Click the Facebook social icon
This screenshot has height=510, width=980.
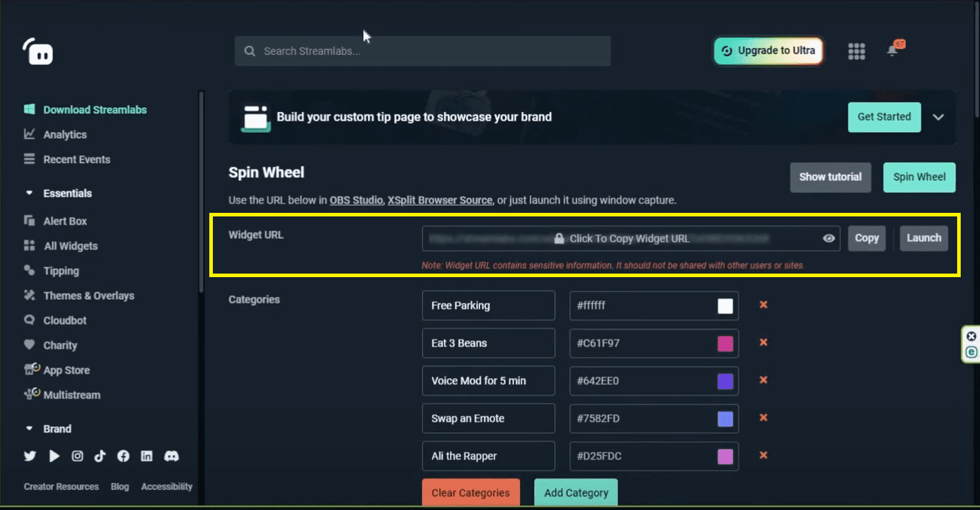point(123,456)
